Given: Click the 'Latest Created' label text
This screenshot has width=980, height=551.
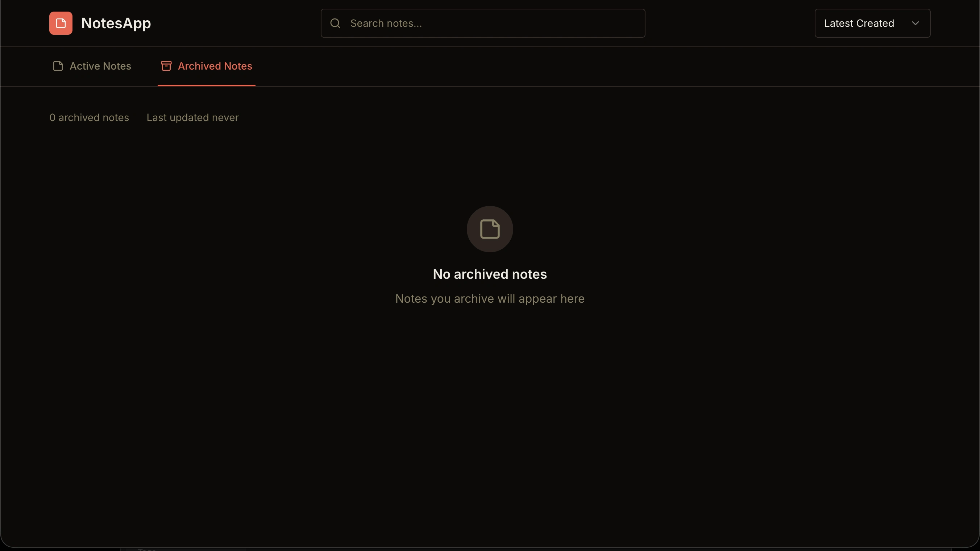Looking at the screenshot, I should [x=859, y=23].
